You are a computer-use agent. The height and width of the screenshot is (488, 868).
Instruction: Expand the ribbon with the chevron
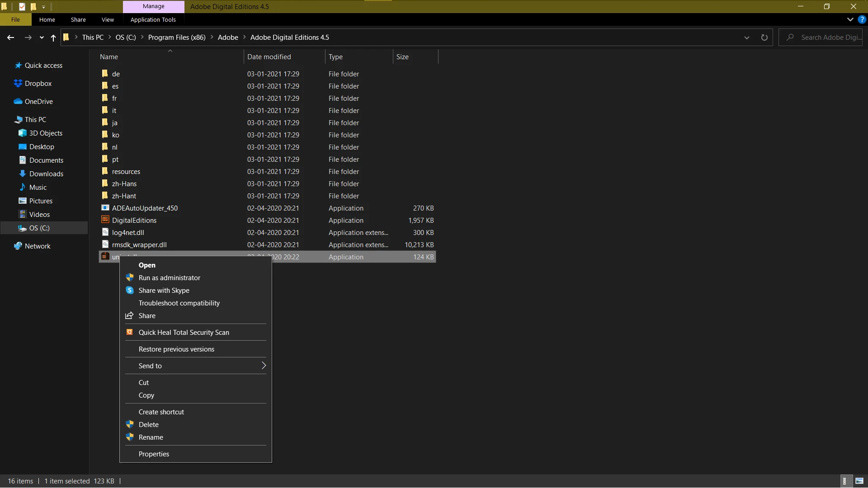click(850, 20)
